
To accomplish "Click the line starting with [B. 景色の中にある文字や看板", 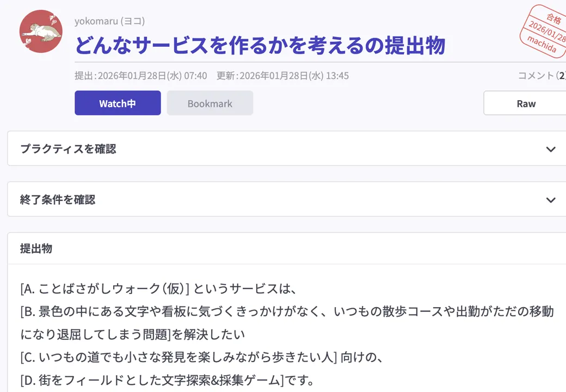I will tap(287, 311).
